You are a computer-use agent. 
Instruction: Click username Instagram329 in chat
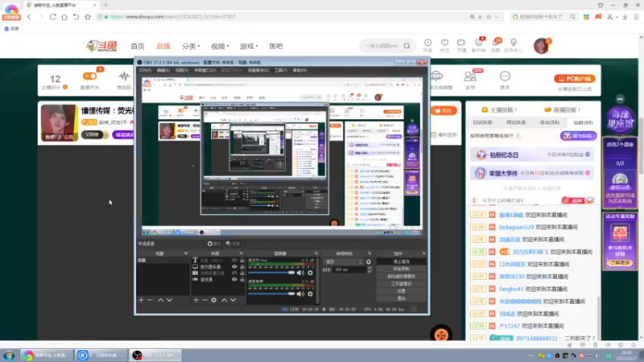click(x=516, y=227)
